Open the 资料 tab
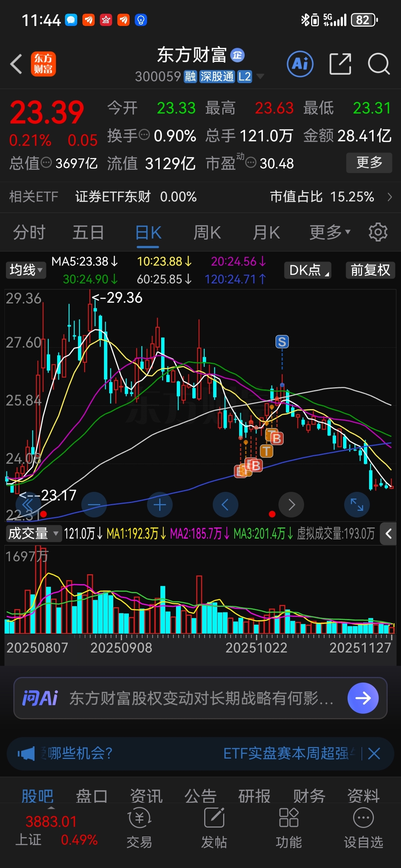This screenshot has height=868, width=401. (363, 796)
